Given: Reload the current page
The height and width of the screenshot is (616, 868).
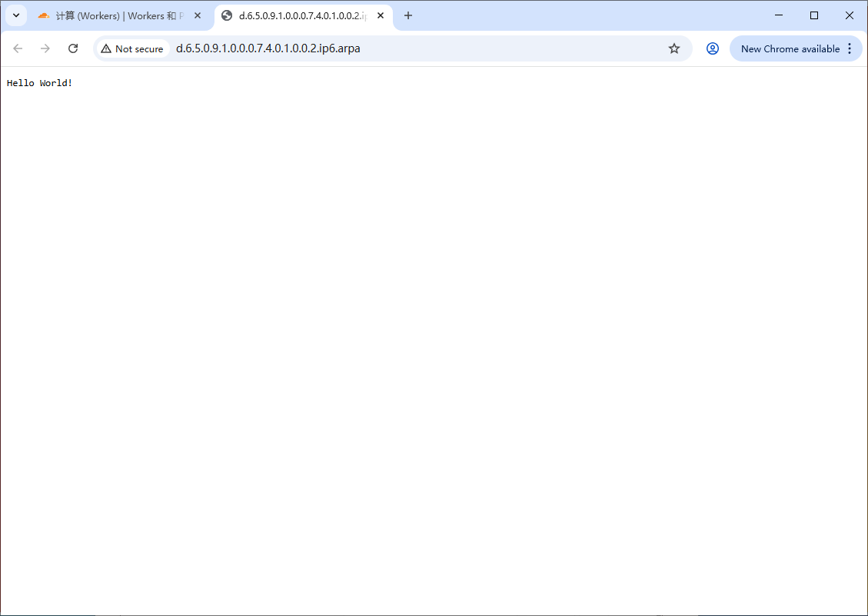Looking at the screenshot, I should (x=73, y=48).
